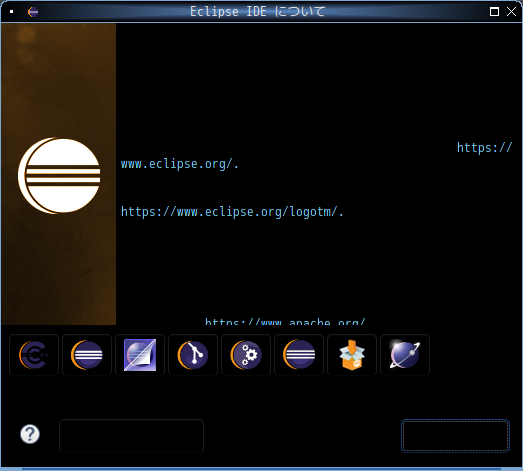This screenshot has height=471, width=523.
Task: Open help with the question mark icon
Action: point(30,434)
